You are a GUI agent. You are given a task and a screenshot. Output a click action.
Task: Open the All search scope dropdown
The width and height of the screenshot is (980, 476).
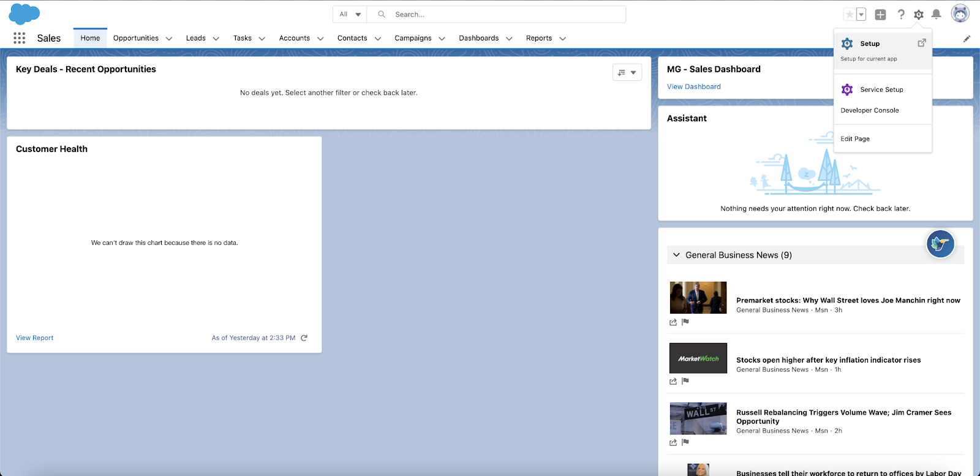coord(350,14)
